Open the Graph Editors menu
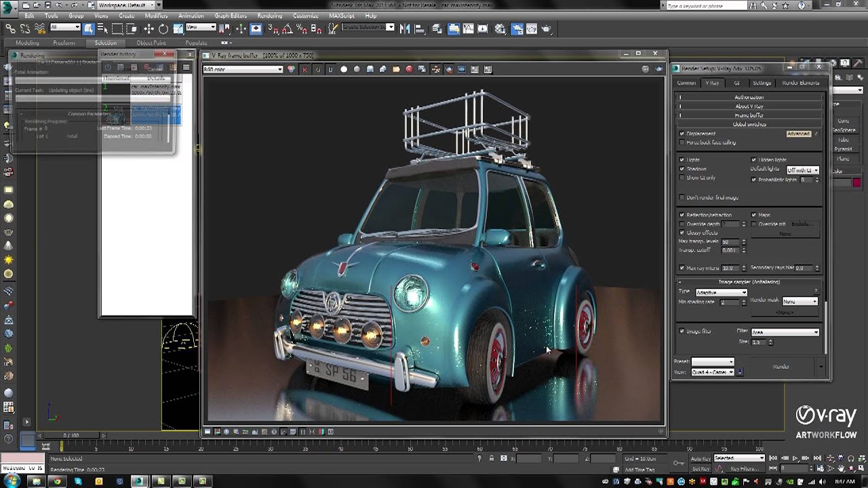Screen dimensions: 868x488 click(231, 16)
